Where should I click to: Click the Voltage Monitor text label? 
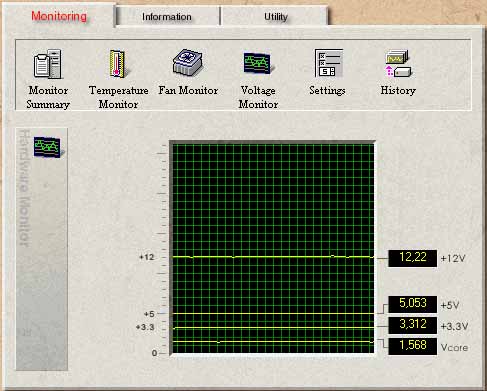tap(258, 97)
